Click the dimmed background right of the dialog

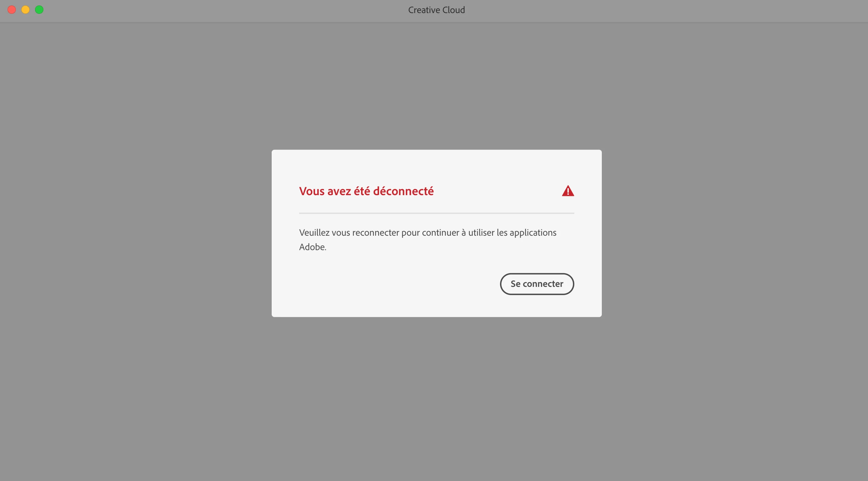tap(735, 234)
